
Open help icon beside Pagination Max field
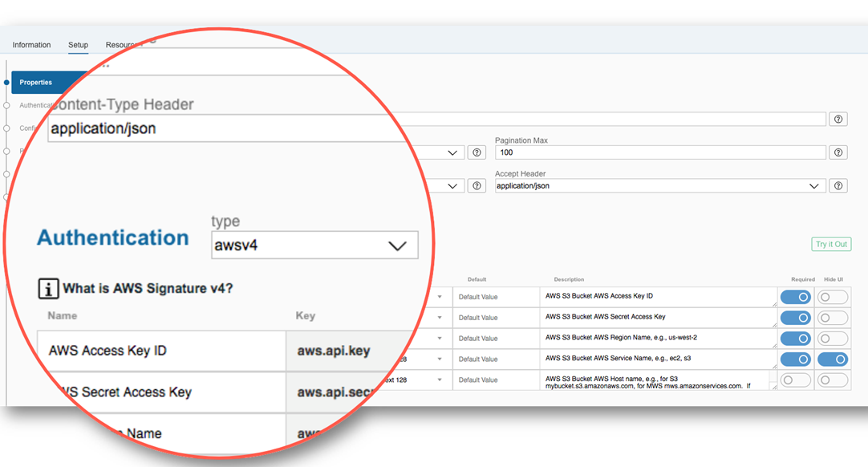(x=838, y=152)
